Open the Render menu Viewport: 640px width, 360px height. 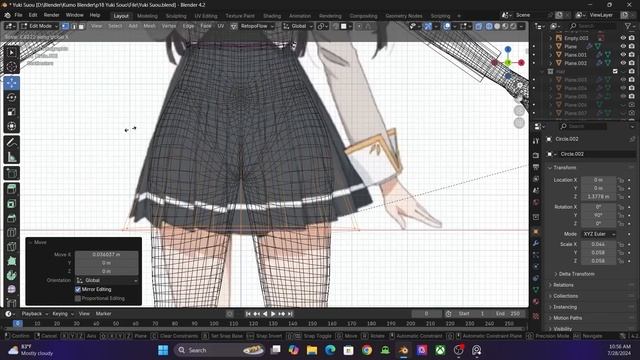51,15
